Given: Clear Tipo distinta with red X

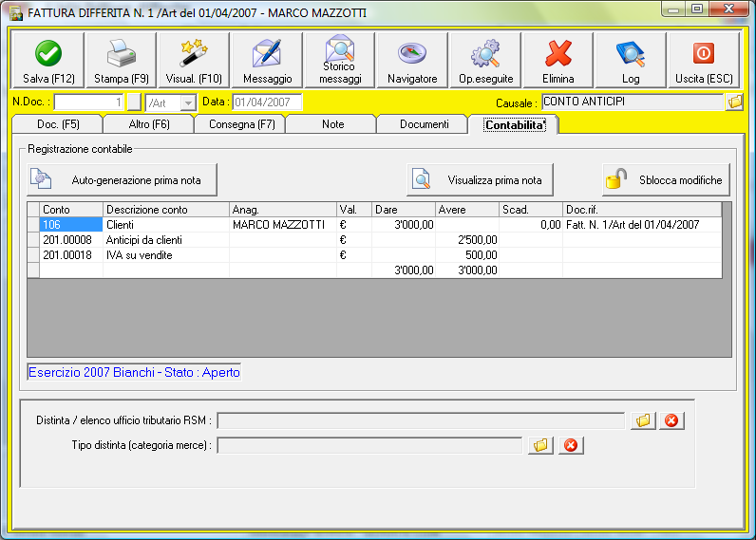Looking at the screenshot, I should tap(571, 445).
